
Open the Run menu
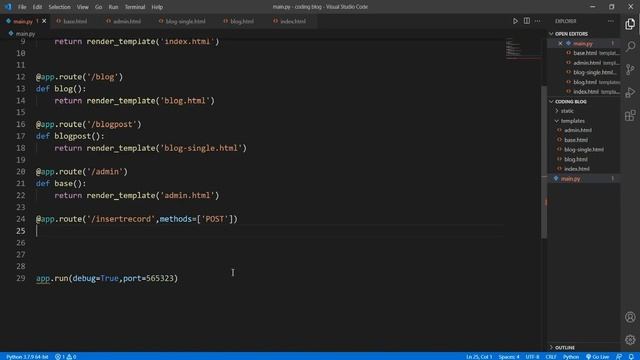click(113, 7)
